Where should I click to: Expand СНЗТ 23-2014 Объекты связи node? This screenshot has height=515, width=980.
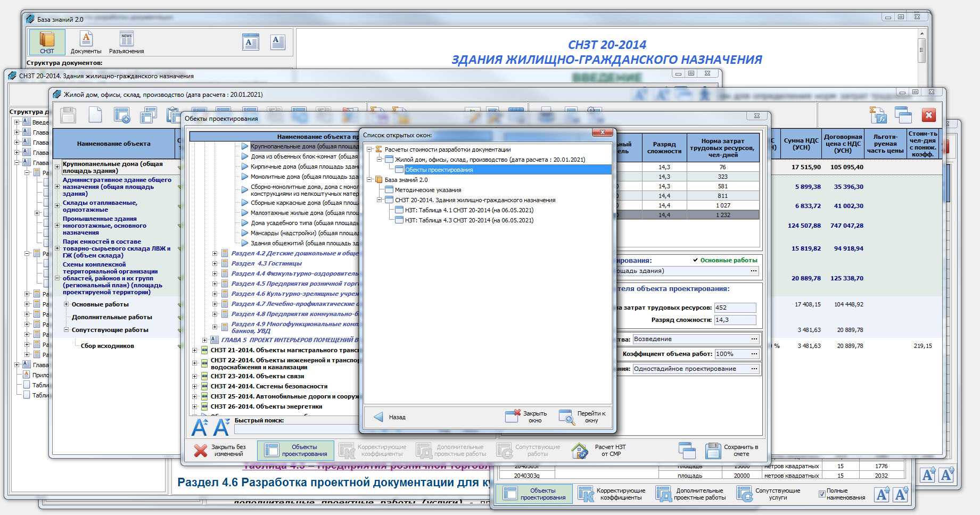click(x=195, y=376)
